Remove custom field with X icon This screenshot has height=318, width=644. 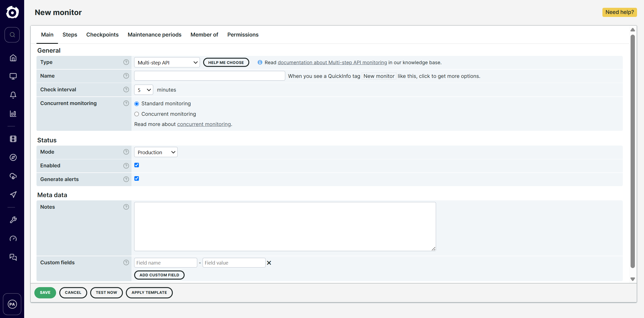click(x=269, y=263)
